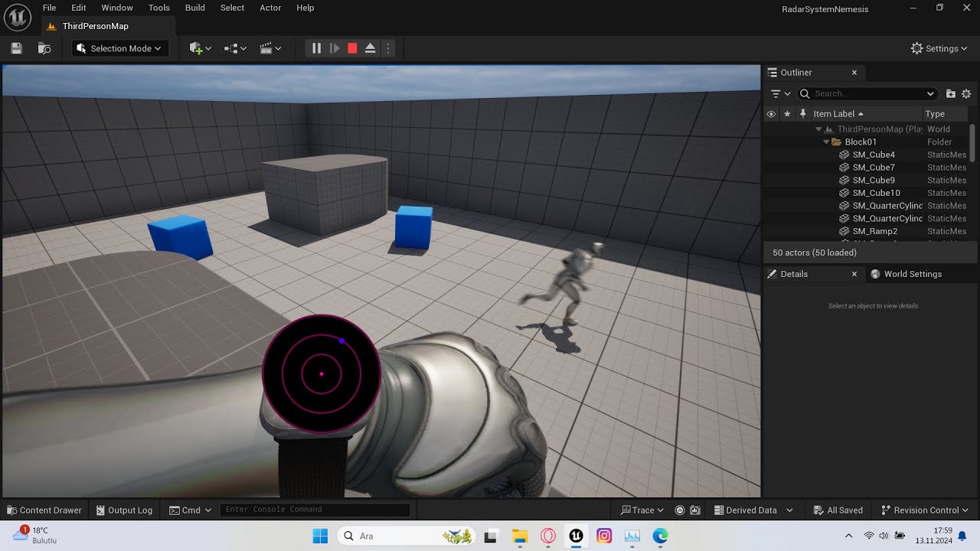Open the File menu
980x551 pixels.
point(49,8)
